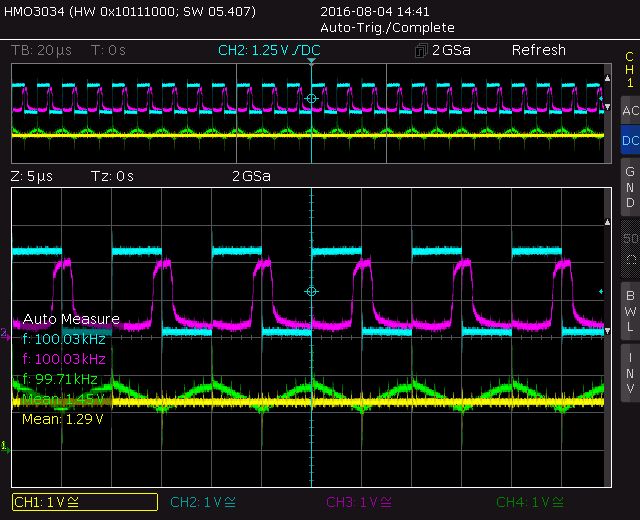This screenshot has width=640, height=520.
Task: Click the crosshair in overview waveform strip
Action: 311,99
